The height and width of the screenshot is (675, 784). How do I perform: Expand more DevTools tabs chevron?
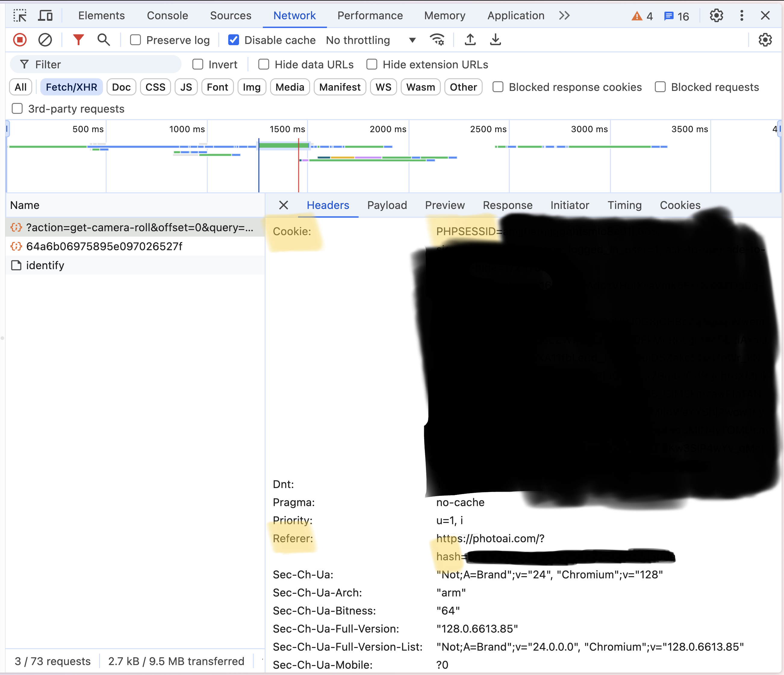tap(564, 16)
